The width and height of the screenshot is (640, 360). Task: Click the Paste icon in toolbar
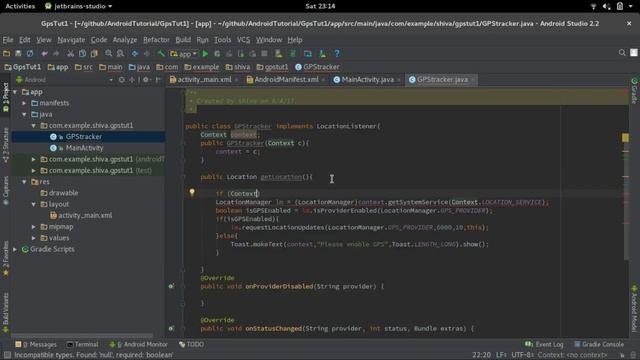pos(94,53)
